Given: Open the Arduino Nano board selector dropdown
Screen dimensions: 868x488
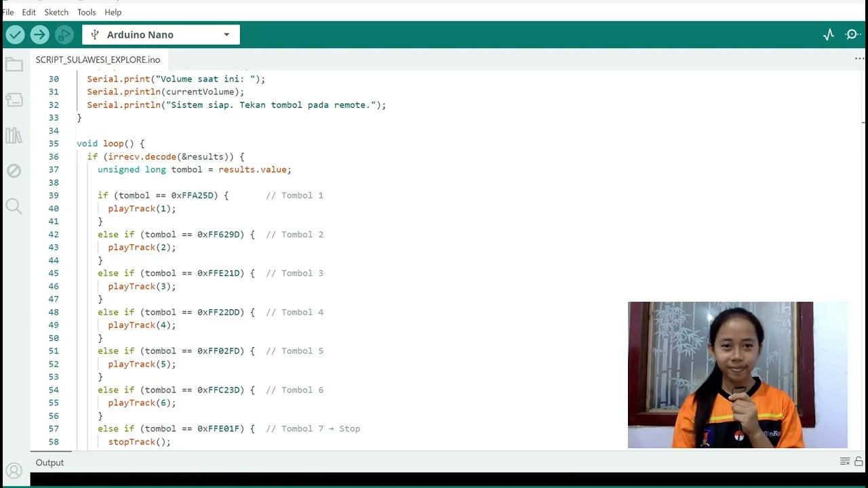Looking at the screenshot, I should pyautogui.click(x=161, y=35).
